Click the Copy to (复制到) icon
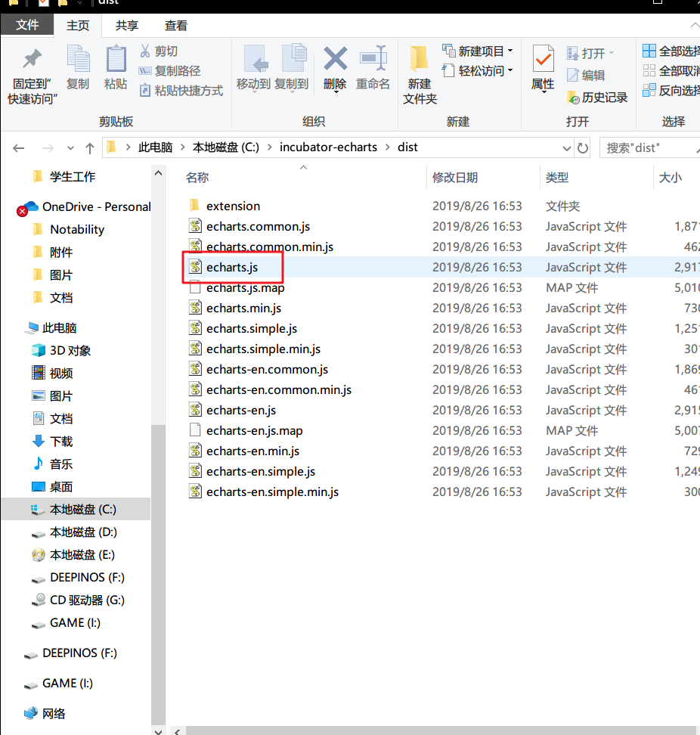Viewport: 700px width, 735px height. [294, 58]
